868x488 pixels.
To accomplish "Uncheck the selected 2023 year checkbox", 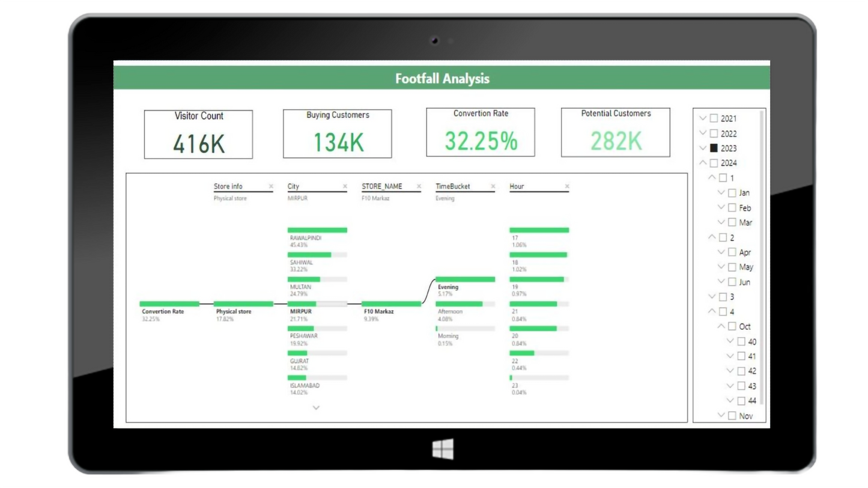I will click(714, 148).
